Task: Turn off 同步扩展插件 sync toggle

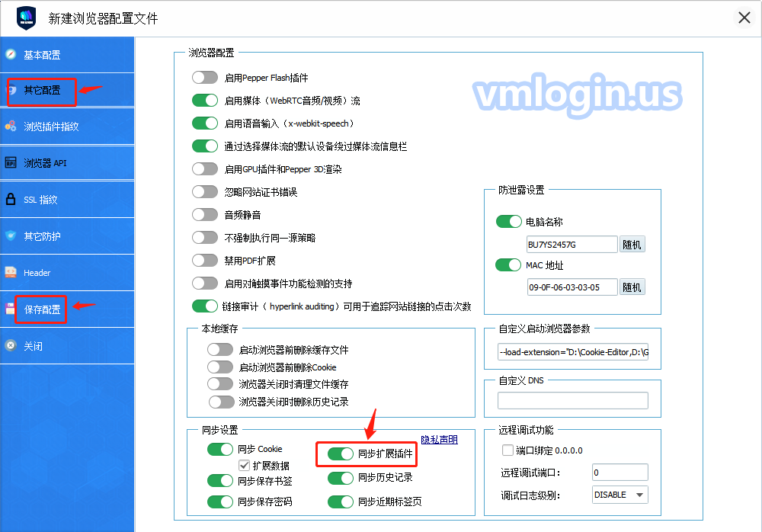Action: point(341,454)
